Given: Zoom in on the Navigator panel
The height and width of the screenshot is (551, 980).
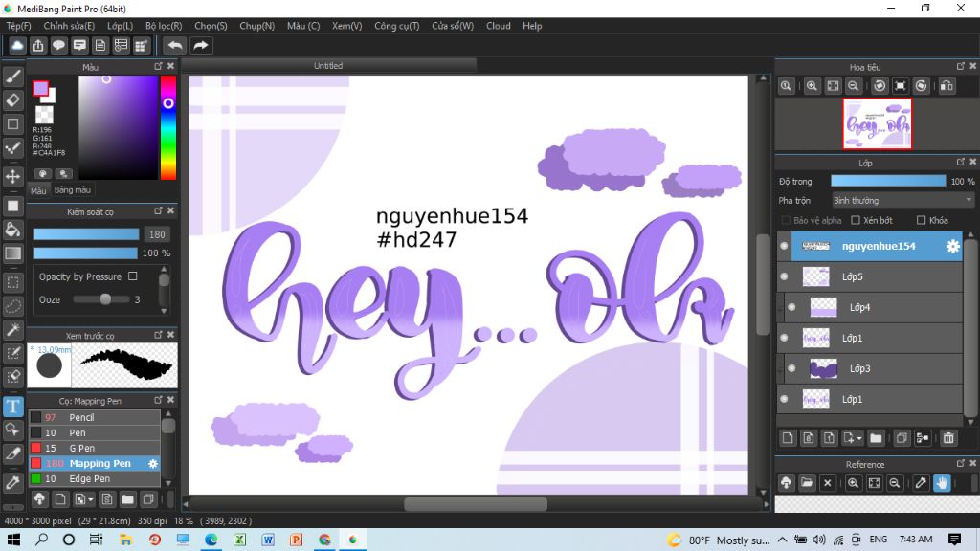Looking at the screenshot, I should coord(812,86).
